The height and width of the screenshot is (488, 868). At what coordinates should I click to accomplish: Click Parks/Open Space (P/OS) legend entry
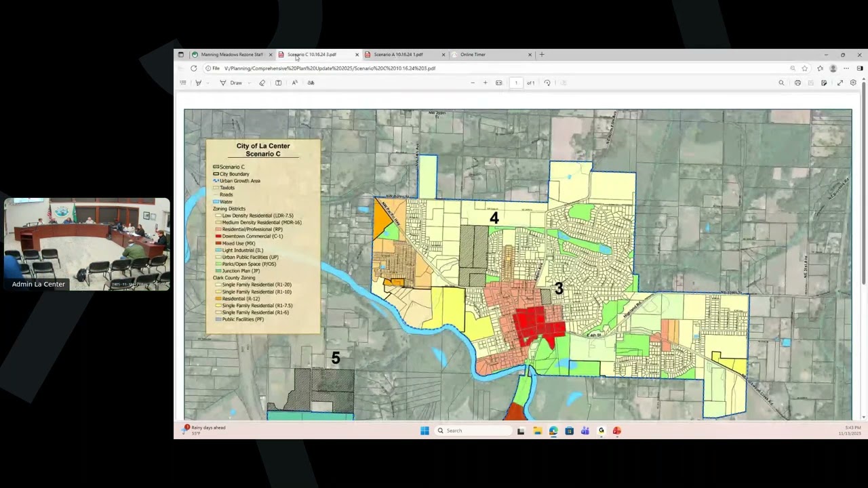click(x=245, y=264)
